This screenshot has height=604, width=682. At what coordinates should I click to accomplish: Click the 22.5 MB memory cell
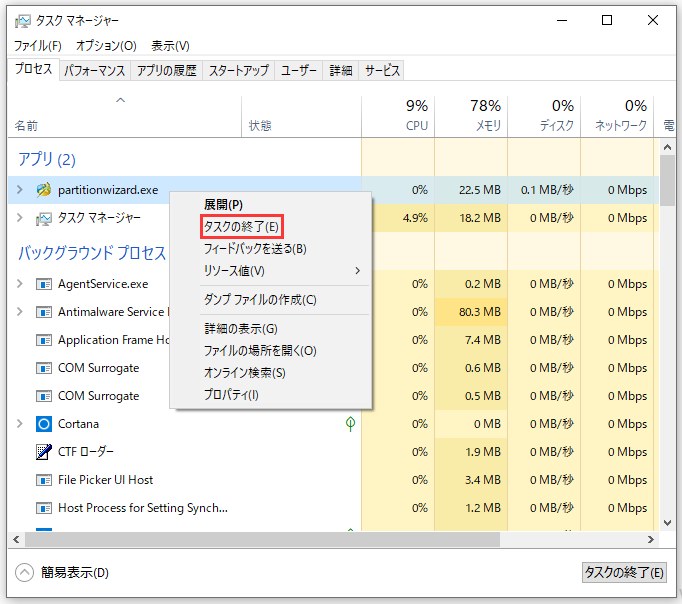pos(471,190)
